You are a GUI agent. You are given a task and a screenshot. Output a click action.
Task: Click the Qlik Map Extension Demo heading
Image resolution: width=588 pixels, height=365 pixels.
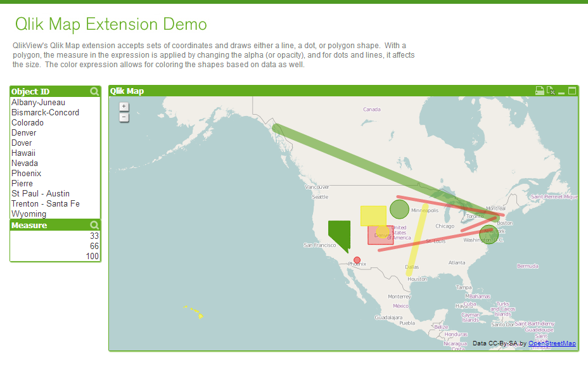coord(111,24)
